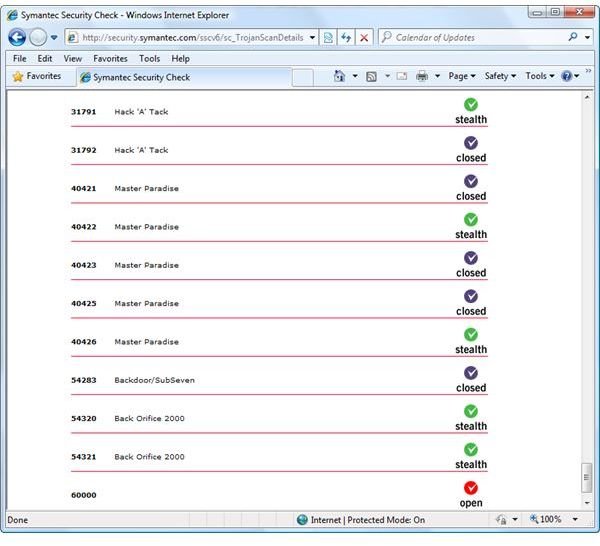Click Back Orifice 2000 in row 54320
Image resolution: width=600 pixels, height=546 pixels.
point(149,419)
